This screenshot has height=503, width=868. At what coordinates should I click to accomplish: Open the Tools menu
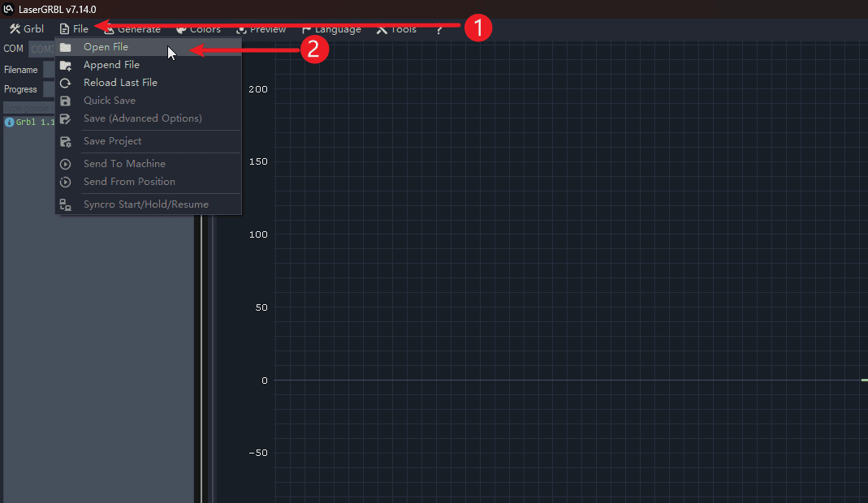(x=396, y=29)
